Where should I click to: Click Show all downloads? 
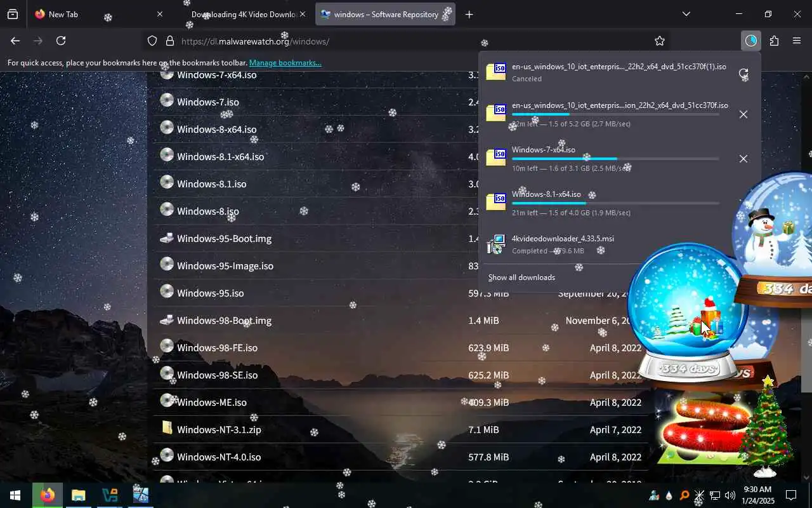tap(521, 277)
